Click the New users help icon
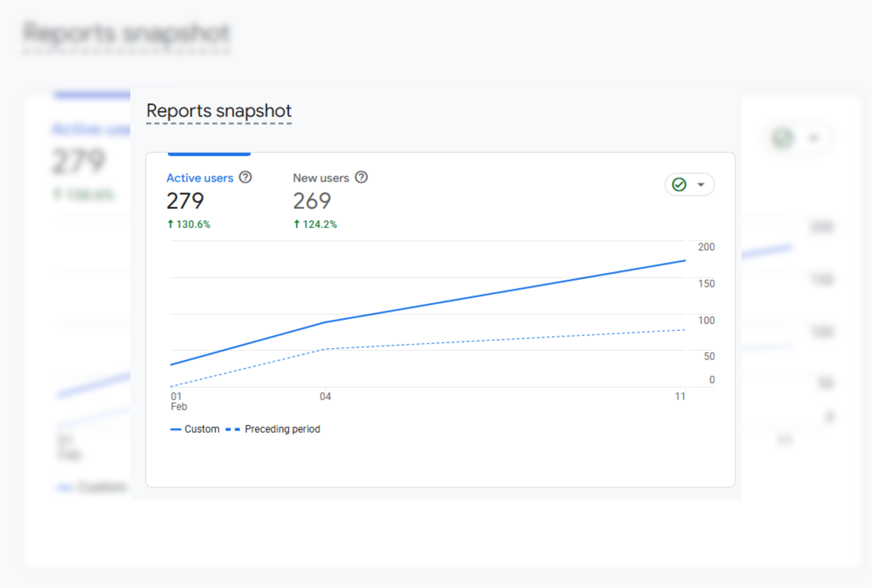This screenshot has height=588, width=872. 361,177
